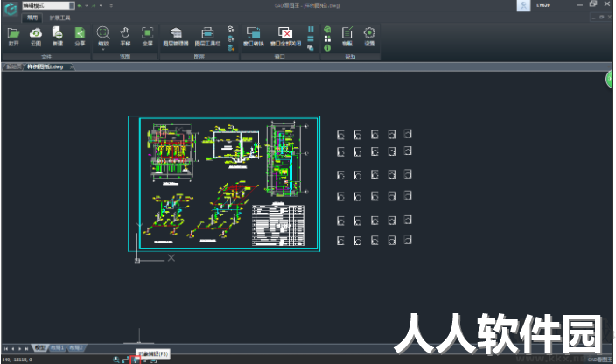Image resolution: width=616 pixels, height=364 pixels.
Task: Click the user account avatar icon
Action: coord(523,5)
